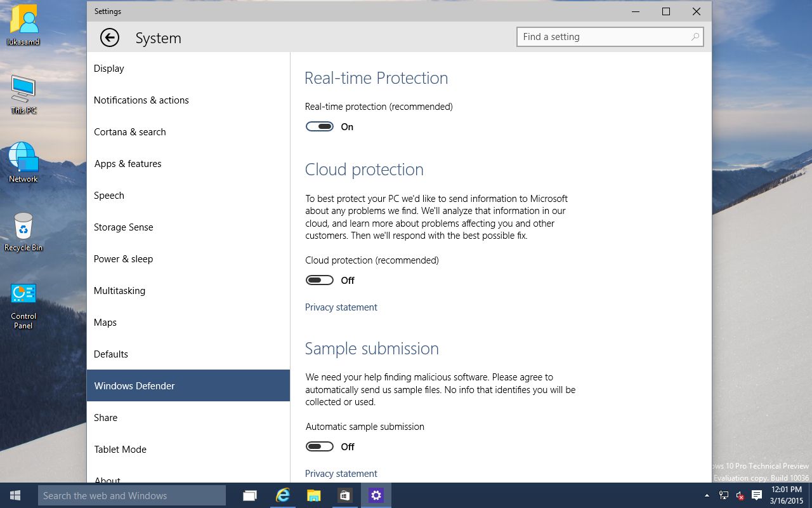The height and width of the screenshot is (508, 812).
Task: Show hidden system tray icons
Action: click(707, 495)
